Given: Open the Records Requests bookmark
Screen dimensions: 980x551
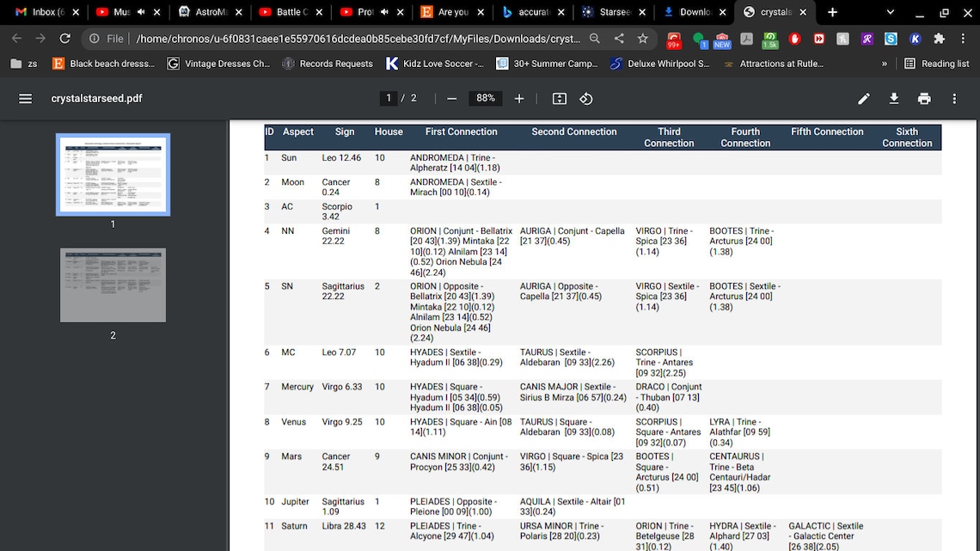Looking at the screenshot, I should point(328,64).
